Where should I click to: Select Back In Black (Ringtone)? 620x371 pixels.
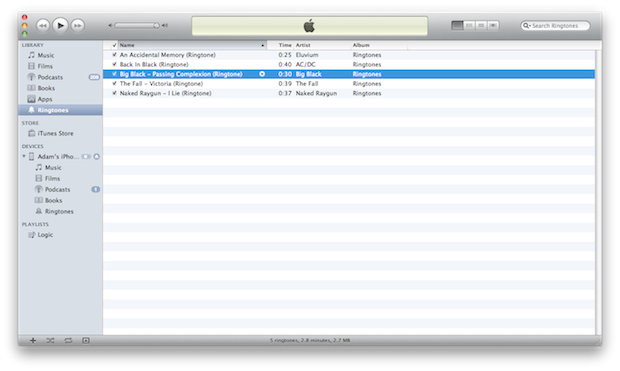point(154,64)
